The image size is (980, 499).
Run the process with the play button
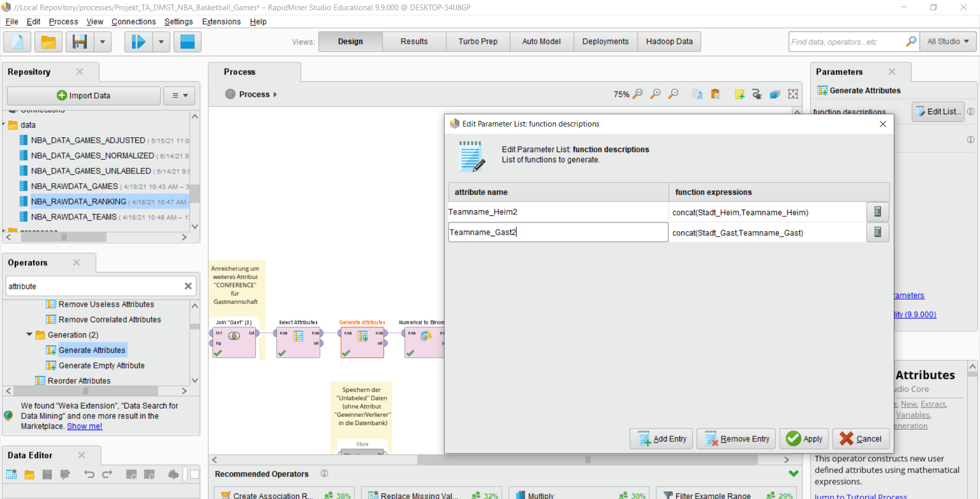(136, 41)
